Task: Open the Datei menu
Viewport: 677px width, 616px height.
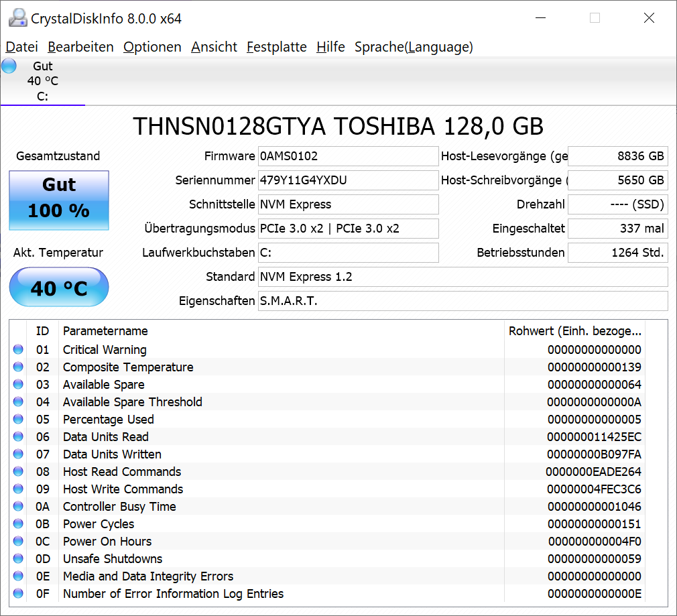Action: pos(22,47)
